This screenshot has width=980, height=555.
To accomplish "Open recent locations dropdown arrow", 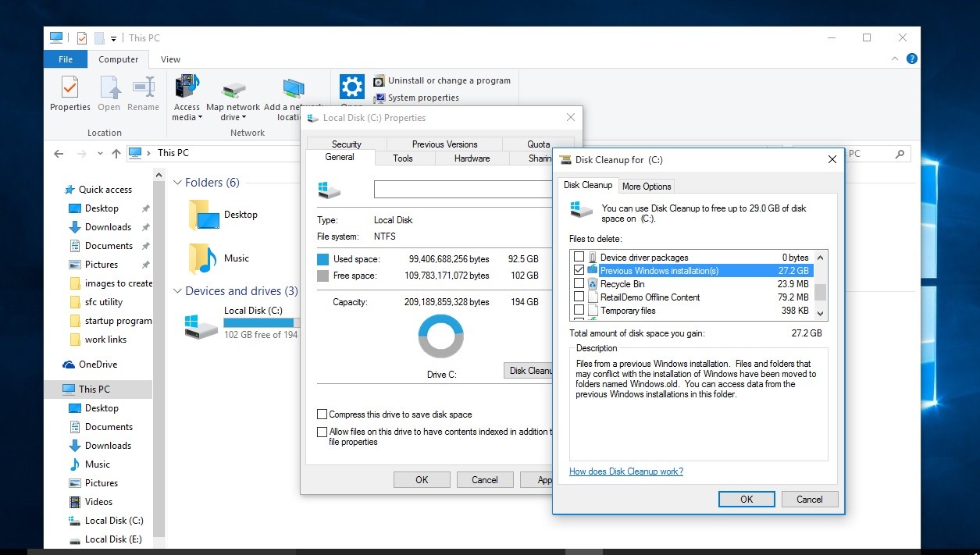I will 100,153.
